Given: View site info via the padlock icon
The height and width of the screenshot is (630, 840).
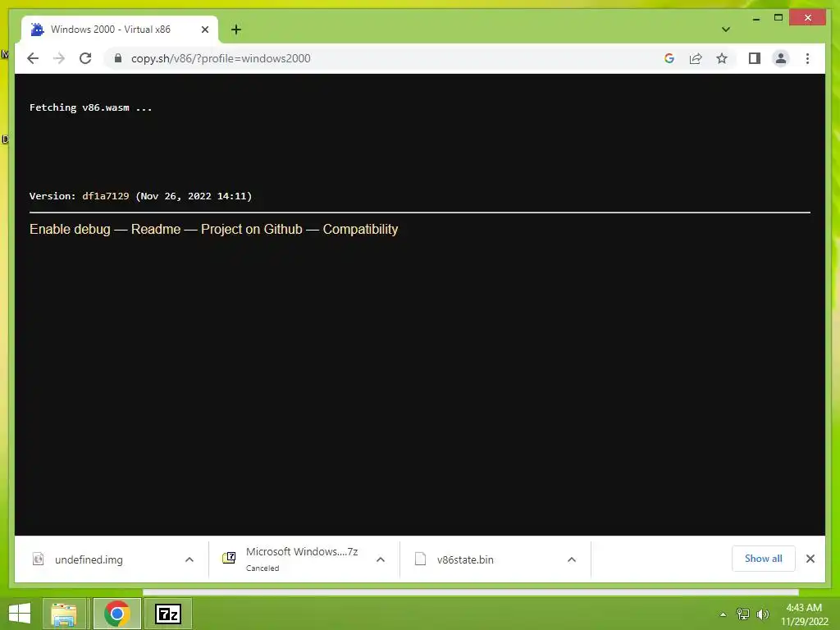Looking at the screenshot, I should 118,58.
